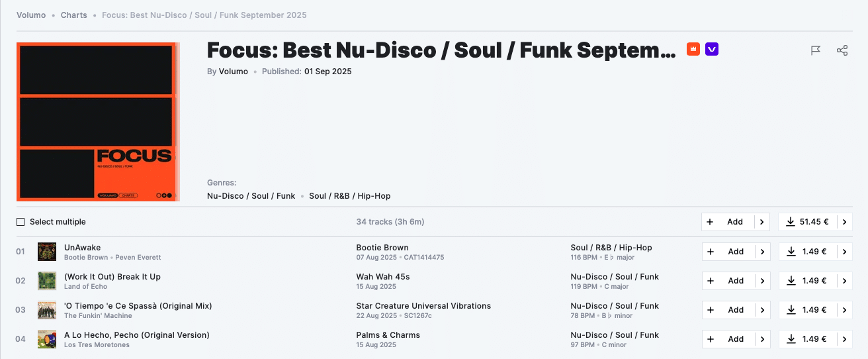Expand purchase options for 'O Tiempo 'e Ce Spassà
The image size is (868, 359).
(x=844, y=310)
